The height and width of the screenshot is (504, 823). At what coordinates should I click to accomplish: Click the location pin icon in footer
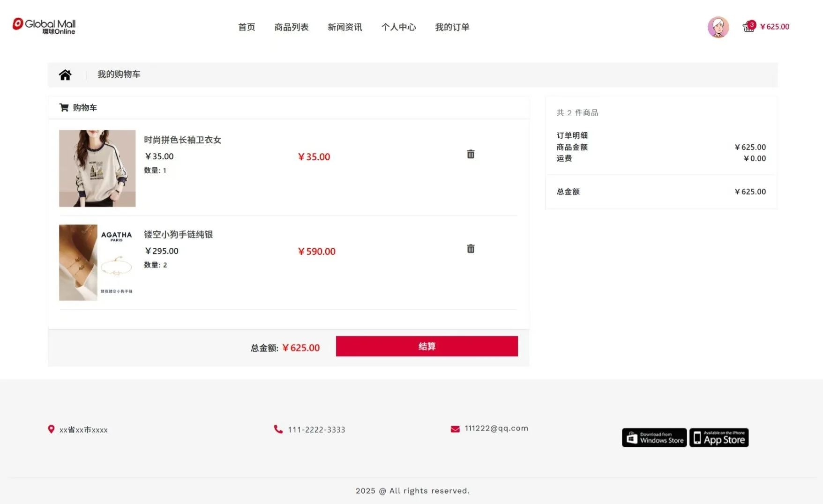52,429
